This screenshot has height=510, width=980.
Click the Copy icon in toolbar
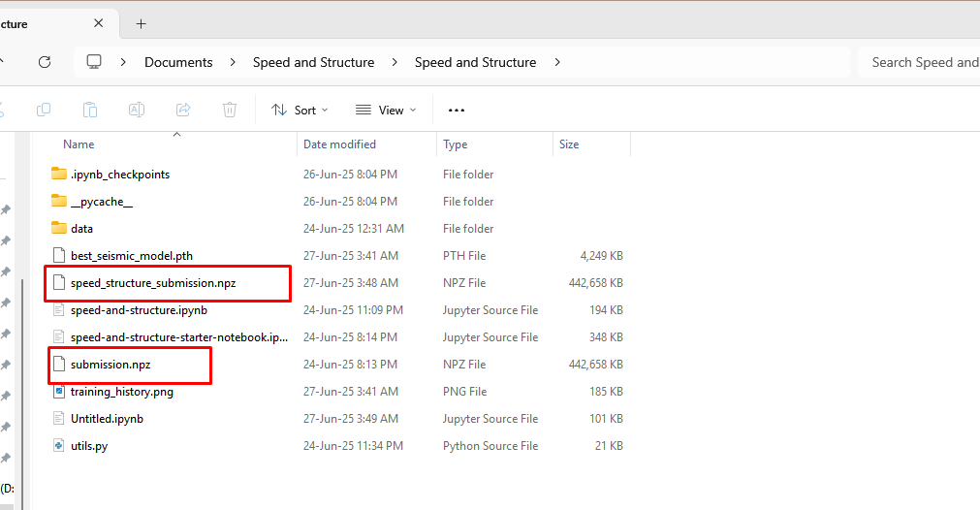click(x=44, y=110)
